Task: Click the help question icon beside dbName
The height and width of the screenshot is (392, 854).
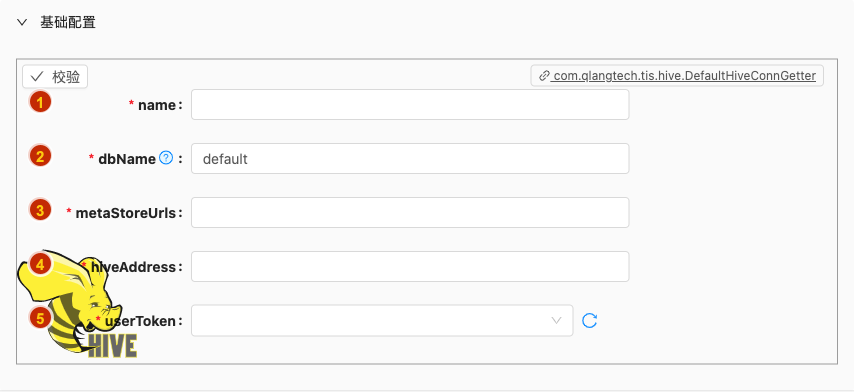Action: (x=166, y=158)
